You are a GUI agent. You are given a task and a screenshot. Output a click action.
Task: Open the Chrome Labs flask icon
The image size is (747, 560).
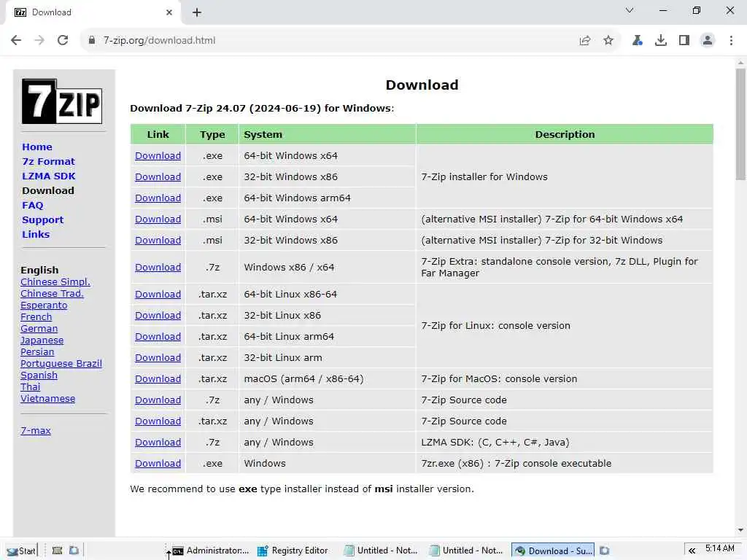click(638, 41)
